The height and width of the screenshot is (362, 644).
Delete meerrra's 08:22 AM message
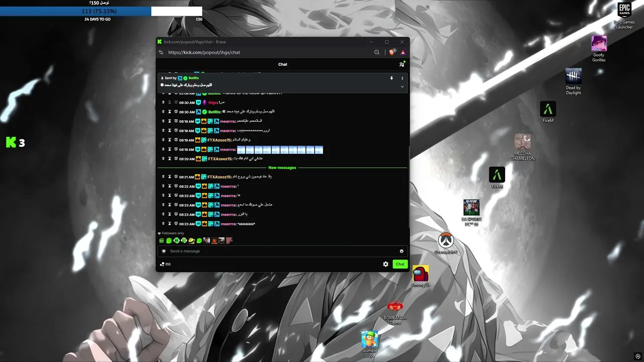click(164, 186)
